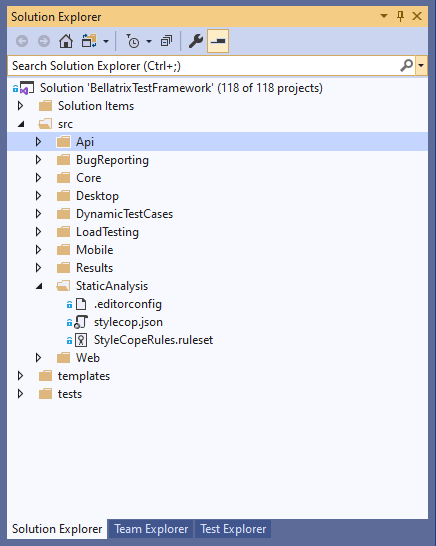This screenshot has width=436, height=546.
Task: Click the Web folder icon
Action: 63,358
